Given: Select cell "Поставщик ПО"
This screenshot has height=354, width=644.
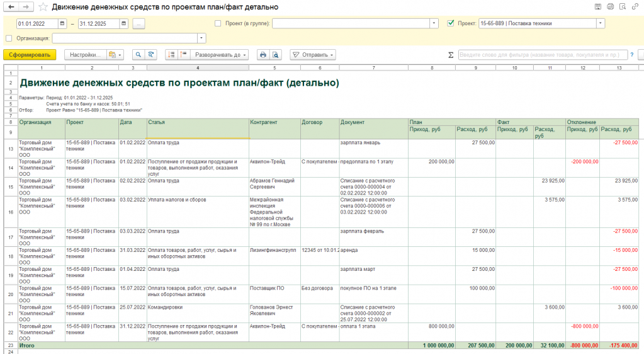Looking at the screenshot, I should click(x=274, y=294).
